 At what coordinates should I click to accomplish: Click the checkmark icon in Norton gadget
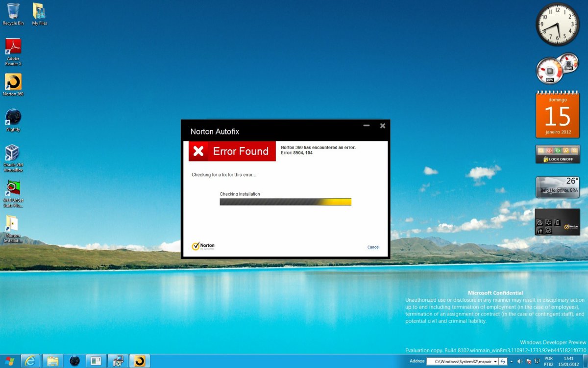coord(549,230)
